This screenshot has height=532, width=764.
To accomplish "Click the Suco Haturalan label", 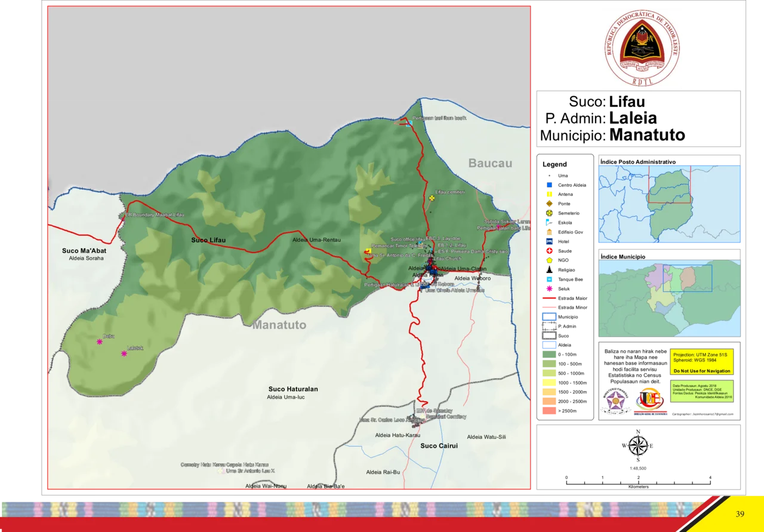I will pos(293,389).
